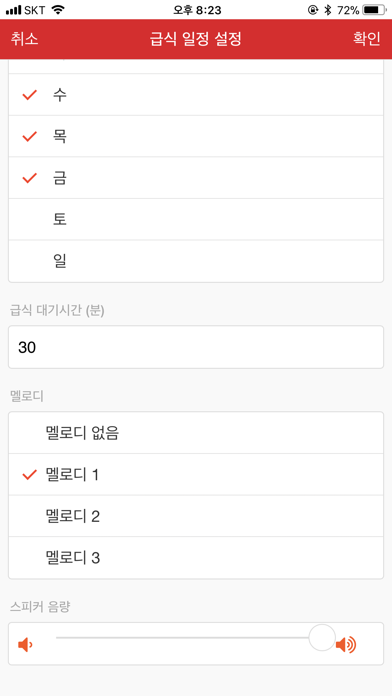
Task: Uncheck the 목 weekday row
Action: click(196, 136)
